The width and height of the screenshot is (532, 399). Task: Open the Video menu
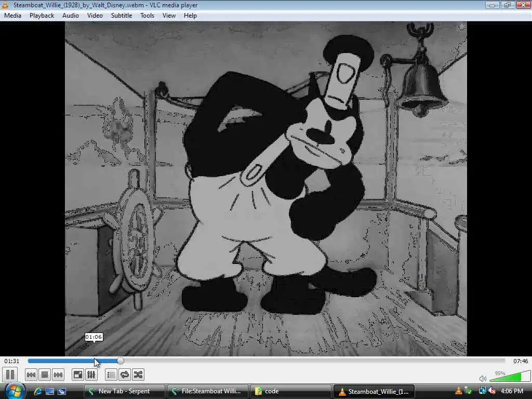click(95, 16)
